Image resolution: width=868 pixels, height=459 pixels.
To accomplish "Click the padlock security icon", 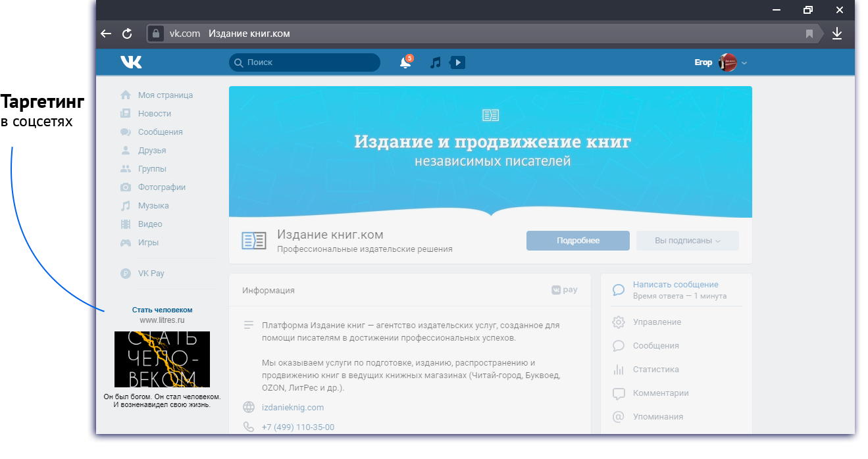I will coord(155,34).
